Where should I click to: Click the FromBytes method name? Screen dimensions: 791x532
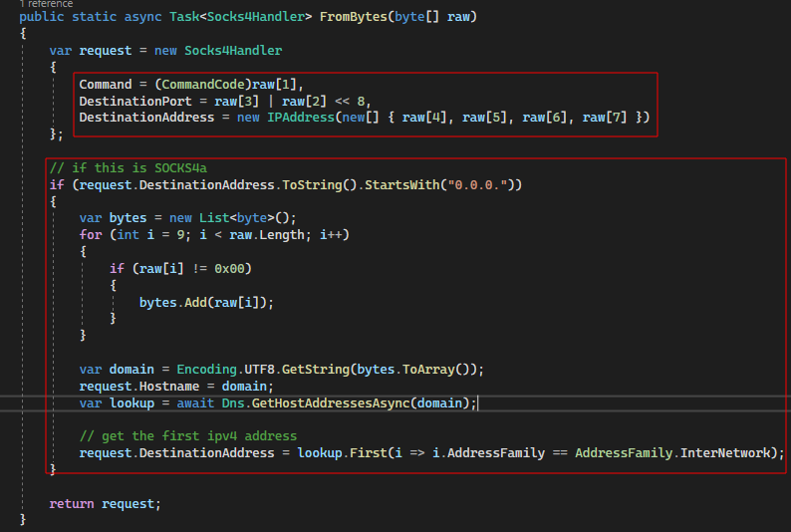353,17
